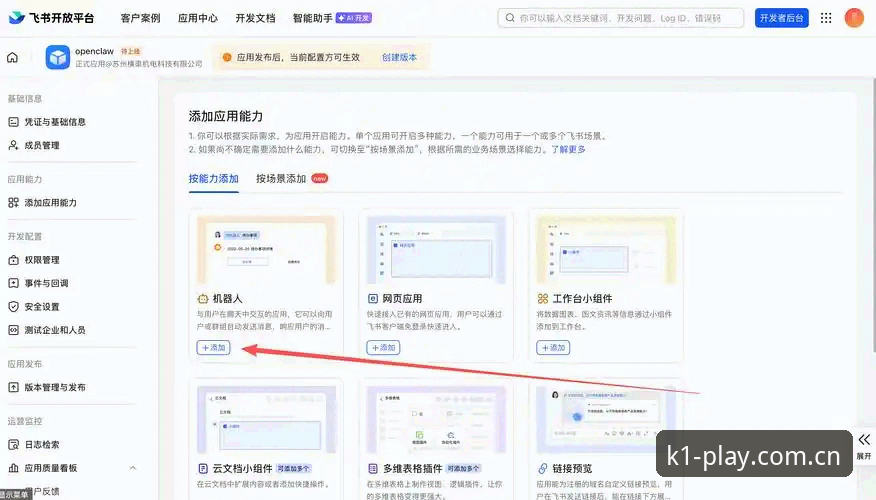Image resolution: width=876 pixels, height=500 pixels.
Task: Click the 了解更多 link
Action: tap(568, 149)
